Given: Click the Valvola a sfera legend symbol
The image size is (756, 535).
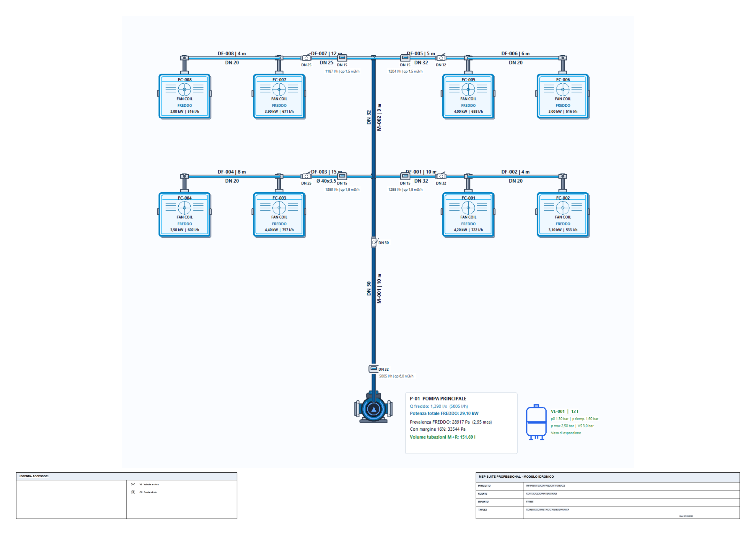Looking at the screenshot, I should click(133, 484).
